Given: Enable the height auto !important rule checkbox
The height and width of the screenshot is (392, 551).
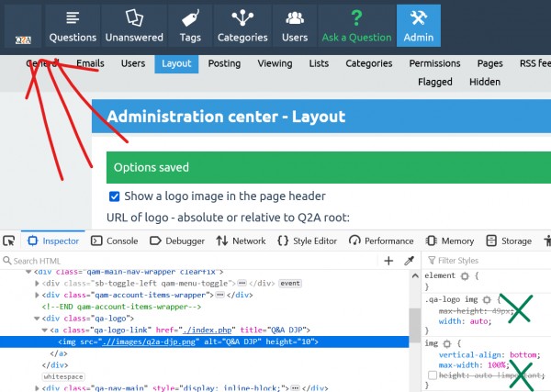Looking at the screenshot, I should pos(433,375).
